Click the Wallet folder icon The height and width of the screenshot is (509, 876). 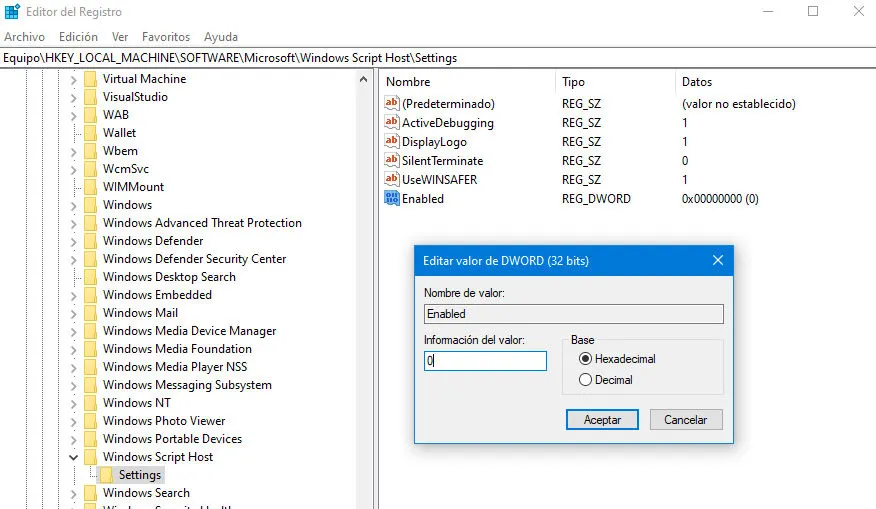(x=91, y=132)
